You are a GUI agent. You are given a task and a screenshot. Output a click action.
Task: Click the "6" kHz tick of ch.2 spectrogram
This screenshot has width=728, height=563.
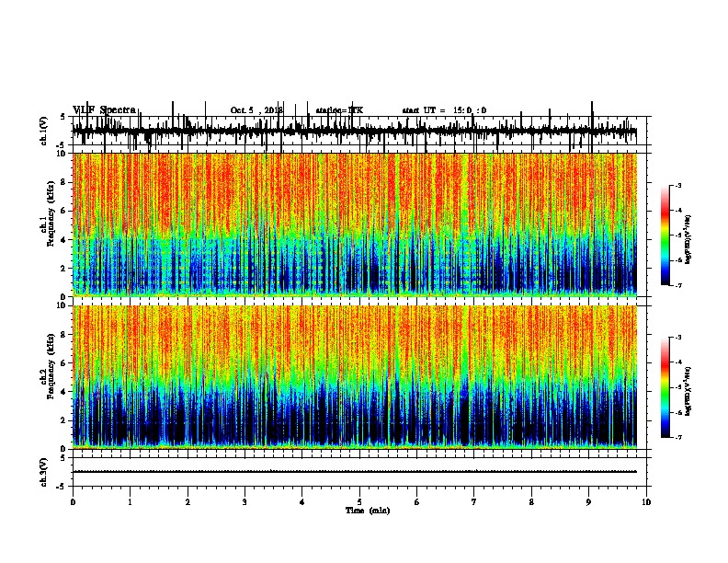(x=64, y=363)
